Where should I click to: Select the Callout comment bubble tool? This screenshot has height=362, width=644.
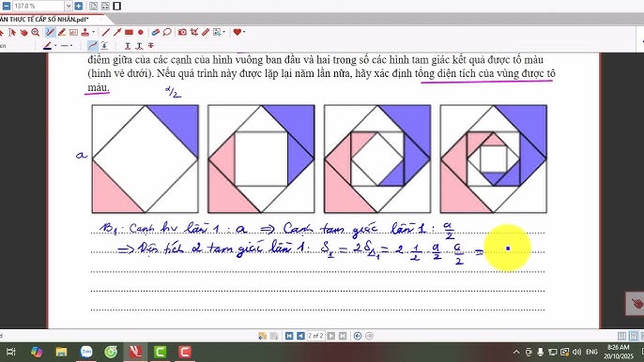tap(167, 33)
